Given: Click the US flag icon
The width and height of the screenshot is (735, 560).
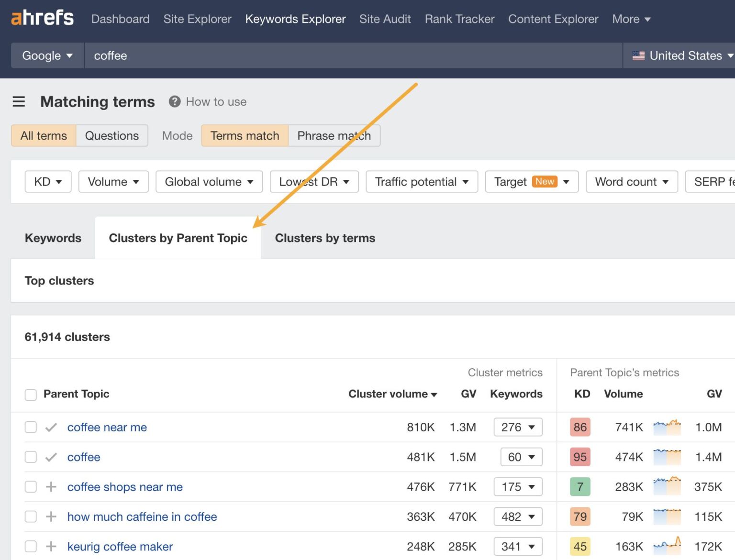Looking at the screenshot, I should point(638,55).
